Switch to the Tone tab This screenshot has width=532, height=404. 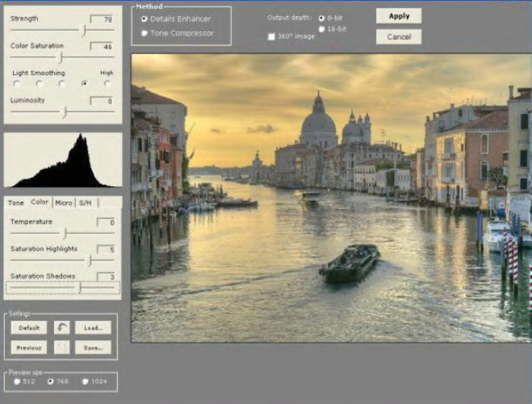16,203
